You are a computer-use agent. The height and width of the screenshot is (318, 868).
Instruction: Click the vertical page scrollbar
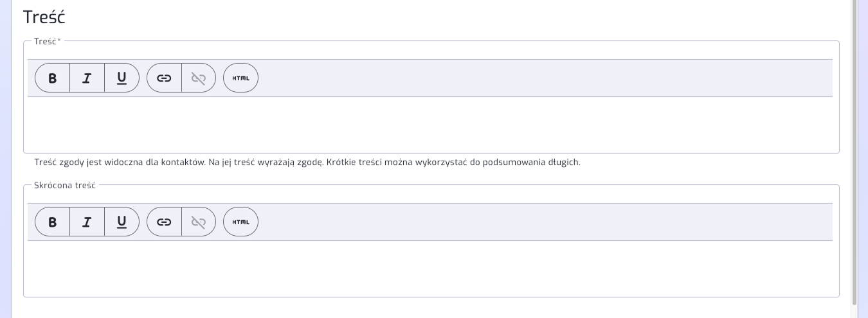coord(854,152)
